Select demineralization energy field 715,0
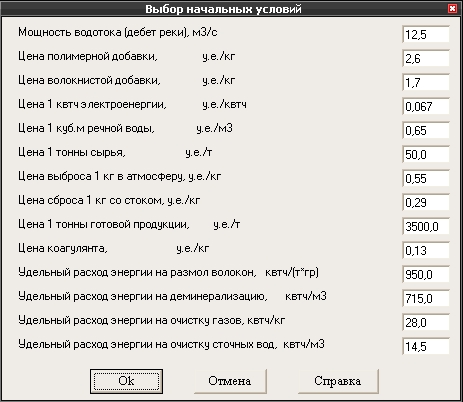463x402 pixels. [x=426, y=298]
